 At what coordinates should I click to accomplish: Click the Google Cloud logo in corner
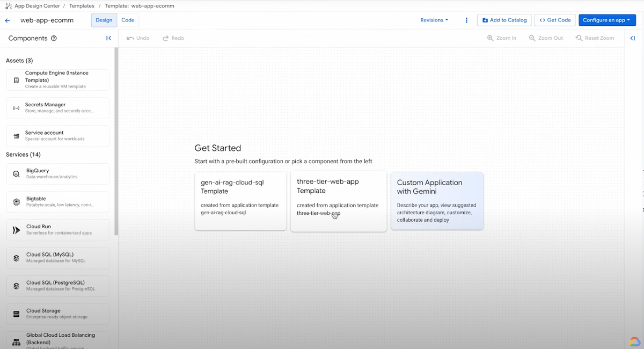coord(634,341)
